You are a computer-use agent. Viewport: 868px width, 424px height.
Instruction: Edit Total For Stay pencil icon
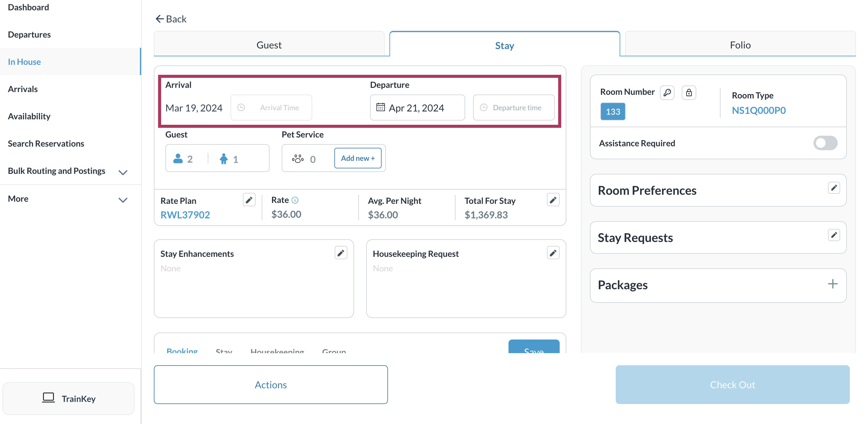pos(553,200)
